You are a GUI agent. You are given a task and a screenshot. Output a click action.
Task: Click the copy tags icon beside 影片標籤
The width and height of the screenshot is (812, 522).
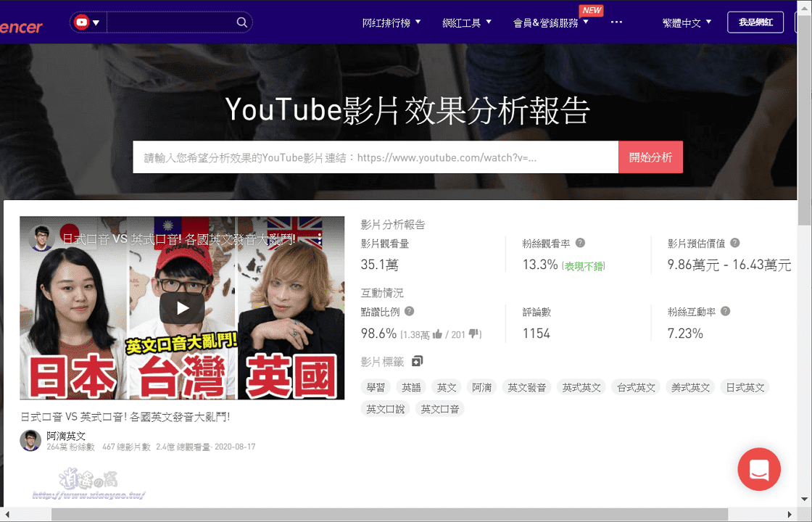(x=417, y=361)
